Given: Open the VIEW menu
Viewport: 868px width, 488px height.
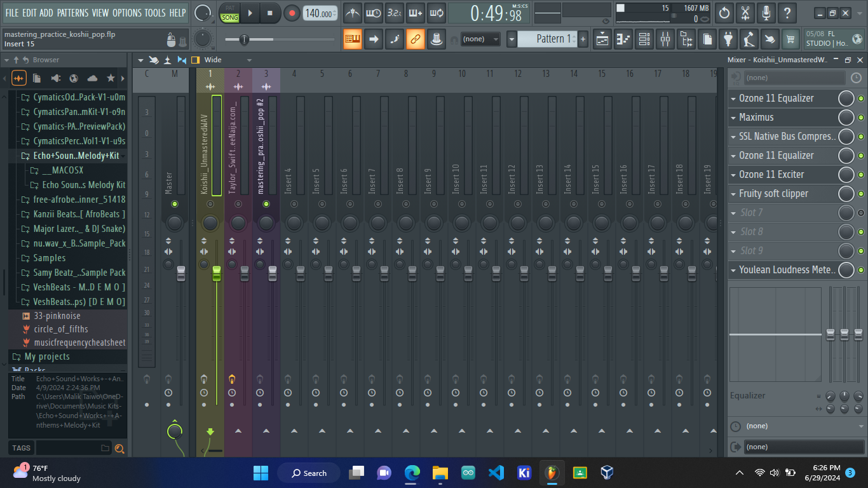Looking at the screenshot, I should pos(100,13).
